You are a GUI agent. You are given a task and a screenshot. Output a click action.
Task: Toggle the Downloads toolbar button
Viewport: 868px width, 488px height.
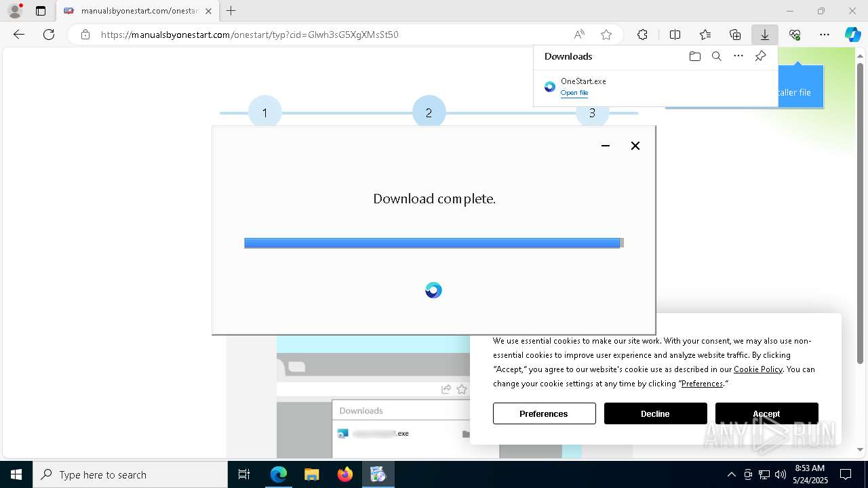(x=764, y=35)
